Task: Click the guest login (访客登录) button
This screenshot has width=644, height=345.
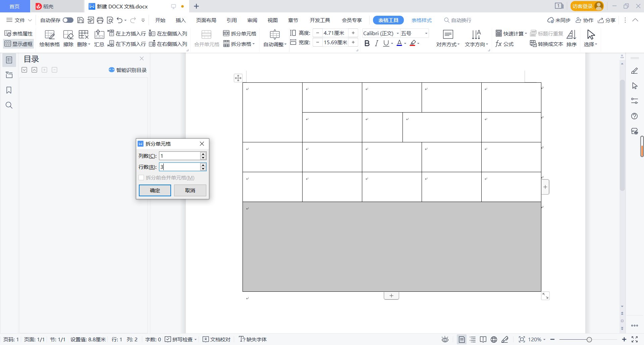Action: click(x=587, y=6)
